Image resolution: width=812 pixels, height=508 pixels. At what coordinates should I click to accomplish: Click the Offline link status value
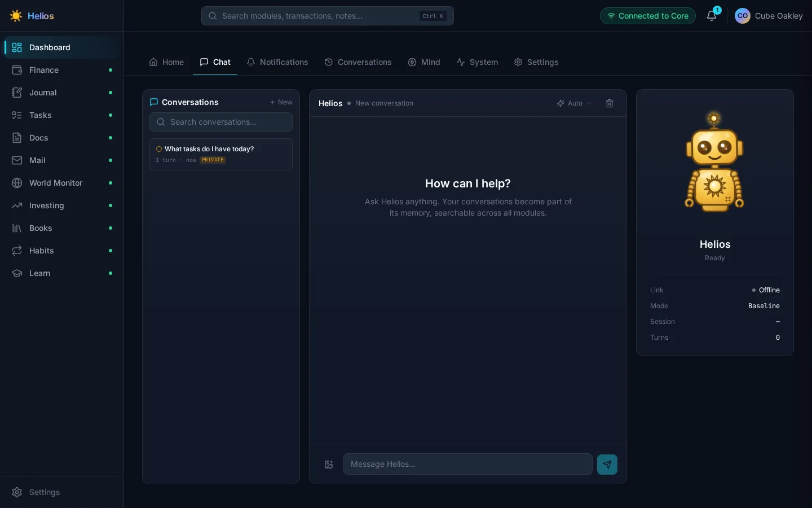pyautogui.click(x=766, y=290)
